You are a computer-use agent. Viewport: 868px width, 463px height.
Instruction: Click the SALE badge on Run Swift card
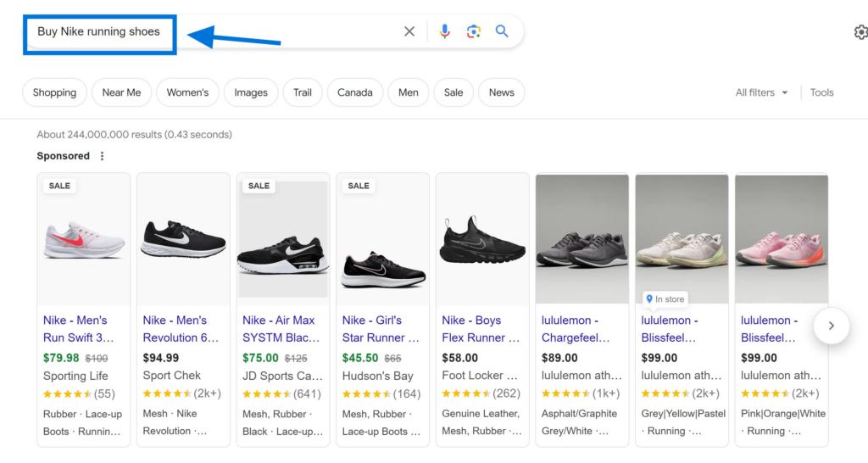59,186
